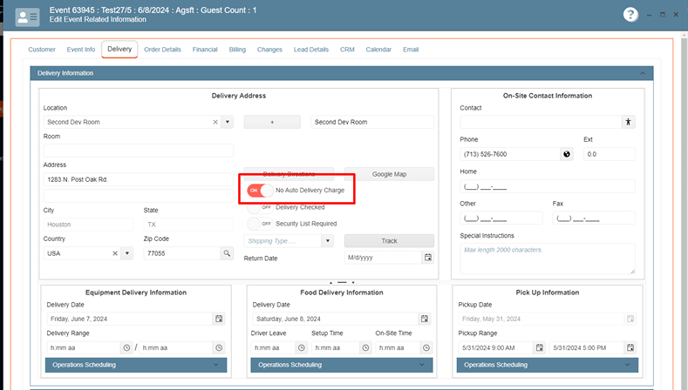Click the Zip Code field showing 77055
The height and width of the screenshot is (390, 688).
[x=182, y=253]
